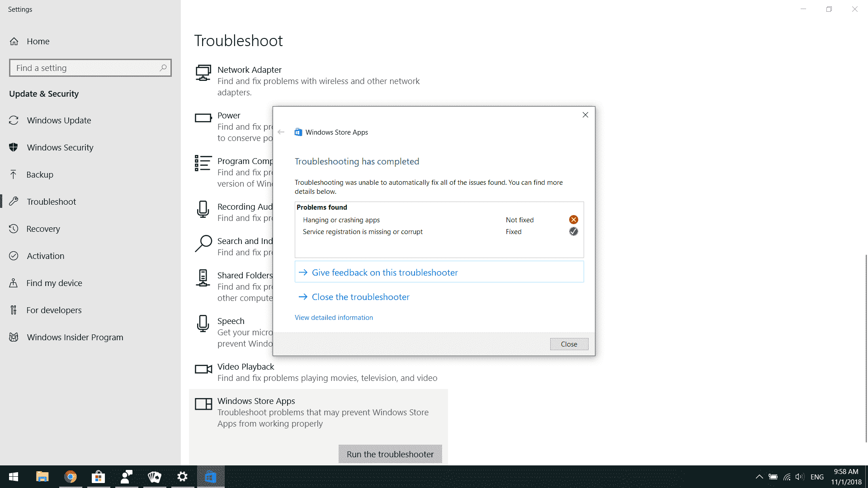Click the Video Playback camera icon
Image resolution: width=868 pixels, height=488 pixels.
tap(203, 369)
